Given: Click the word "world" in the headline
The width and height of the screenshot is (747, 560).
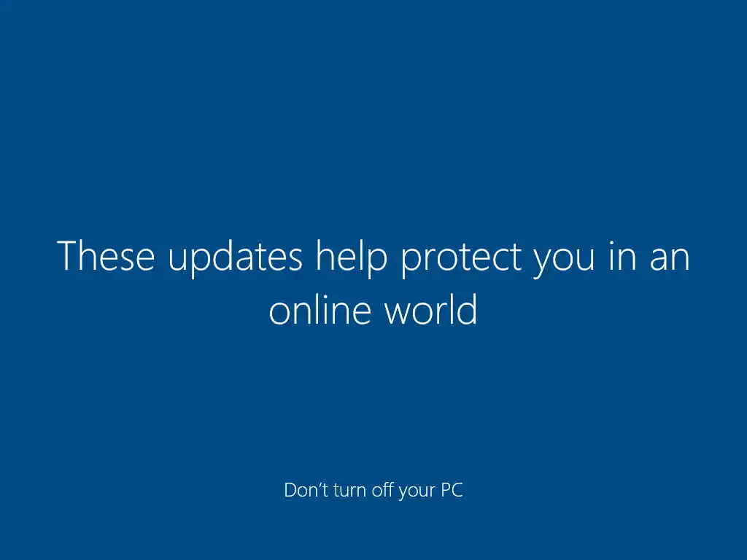Looking at the screenshot, I should (430, 309).
